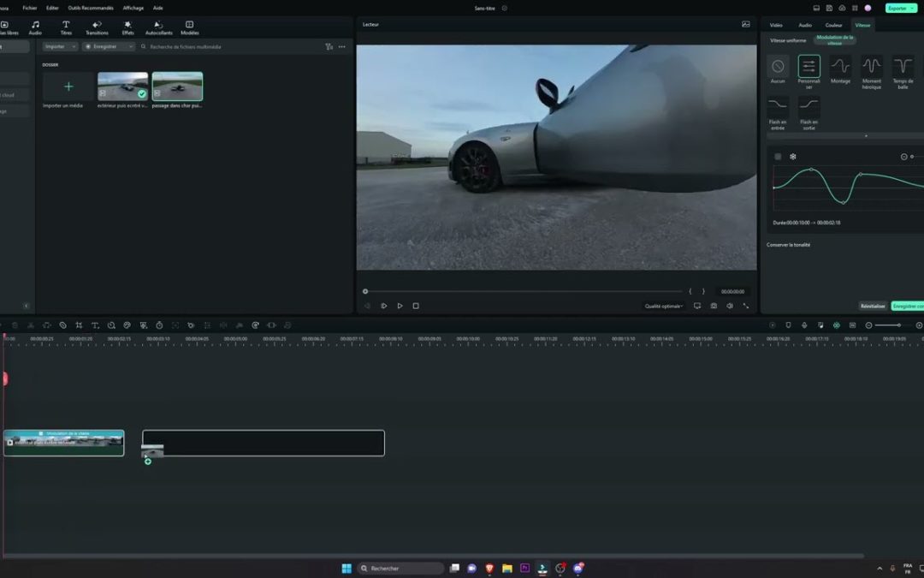Image resolution: width=924 pixels, height=578 pixels.
Task: Open the Outils Recommandés menu
Action: (91, 9)
